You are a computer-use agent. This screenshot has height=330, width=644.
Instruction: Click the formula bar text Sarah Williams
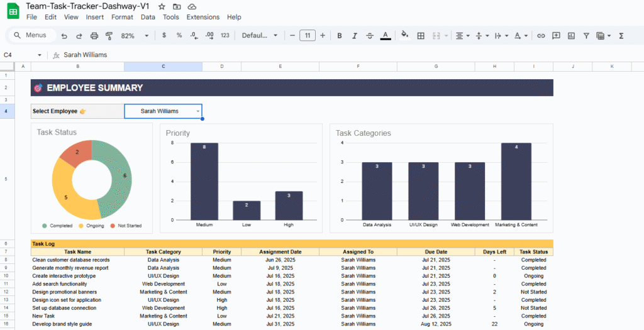tap(86, 55)
